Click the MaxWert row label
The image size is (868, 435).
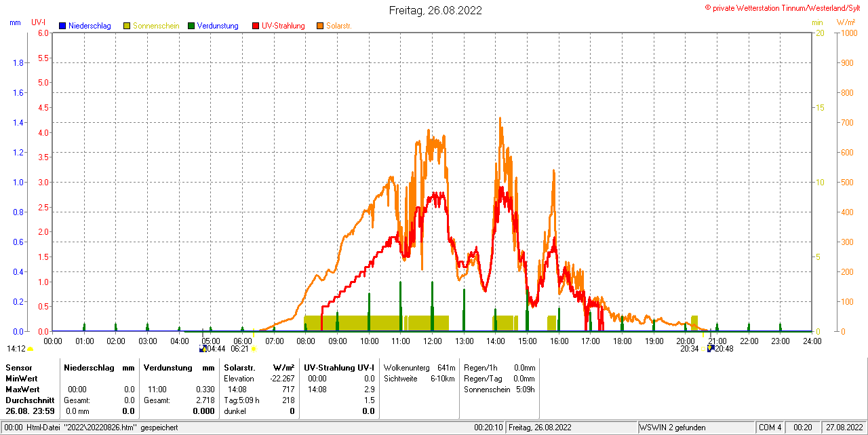coord(23,390)
